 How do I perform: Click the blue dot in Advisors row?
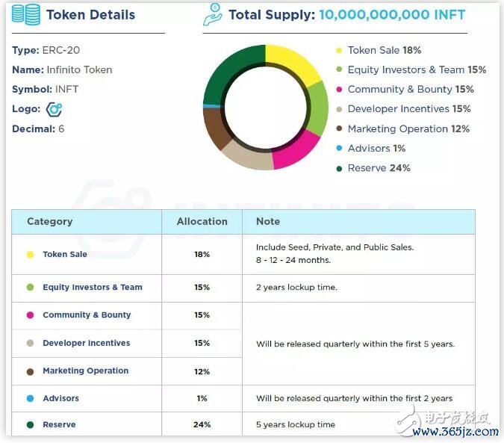click(x=30, y=399)
